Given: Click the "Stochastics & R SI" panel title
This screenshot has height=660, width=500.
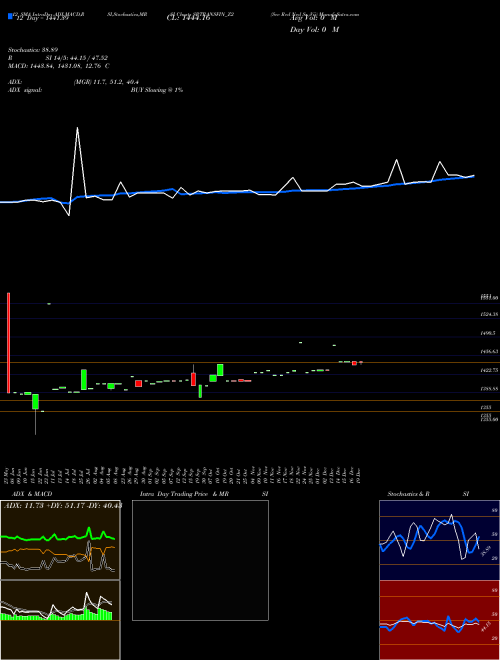Looking at the screenshot, I should tap(428, 494).
